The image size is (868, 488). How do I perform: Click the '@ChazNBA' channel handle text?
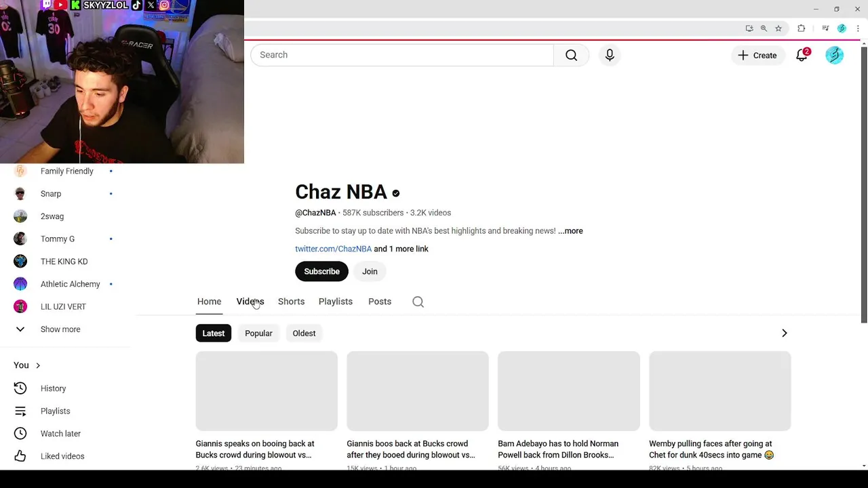point(315,213)
